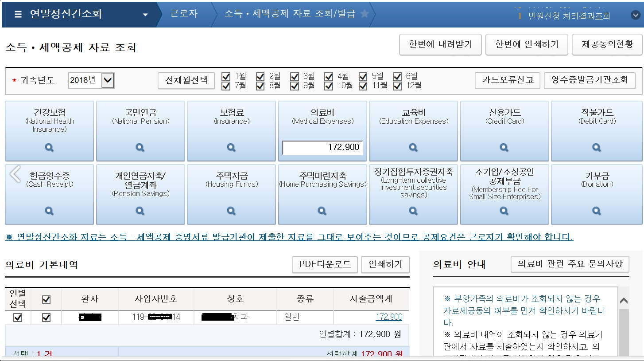
Task: Click magnifier icon on 보험료 card
Action: click(231, 148)
